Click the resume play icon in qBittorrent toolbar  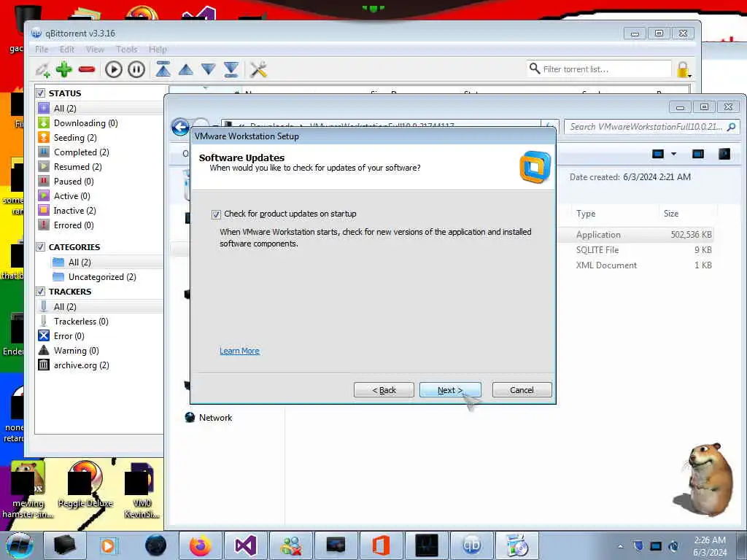113,69
